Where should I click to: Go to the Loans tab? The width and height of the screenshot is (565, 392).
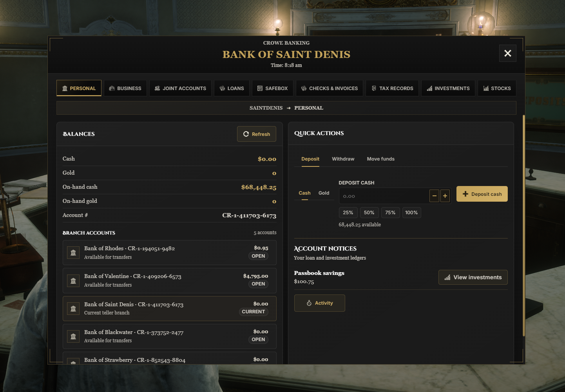pos(232,88)
